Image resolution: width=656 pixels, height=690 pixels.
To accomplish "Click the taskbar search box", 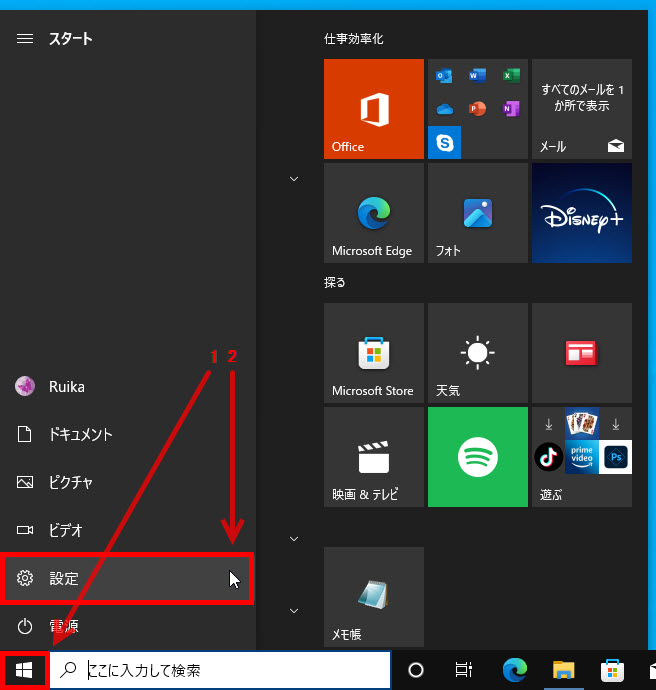I will pos(220,670).
